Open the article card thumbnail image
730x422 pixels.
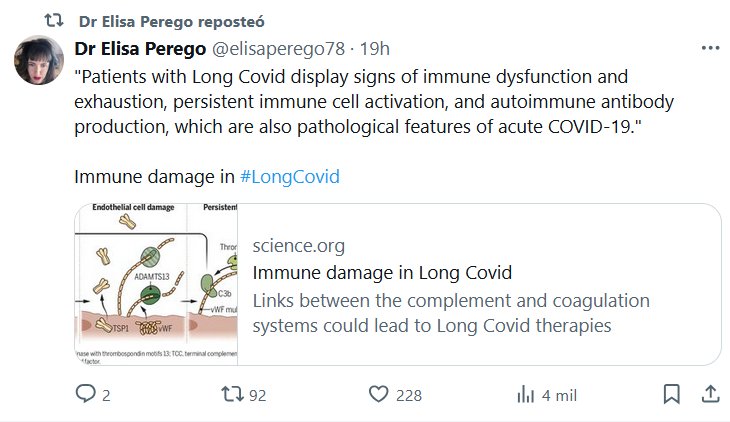[156, 284]
